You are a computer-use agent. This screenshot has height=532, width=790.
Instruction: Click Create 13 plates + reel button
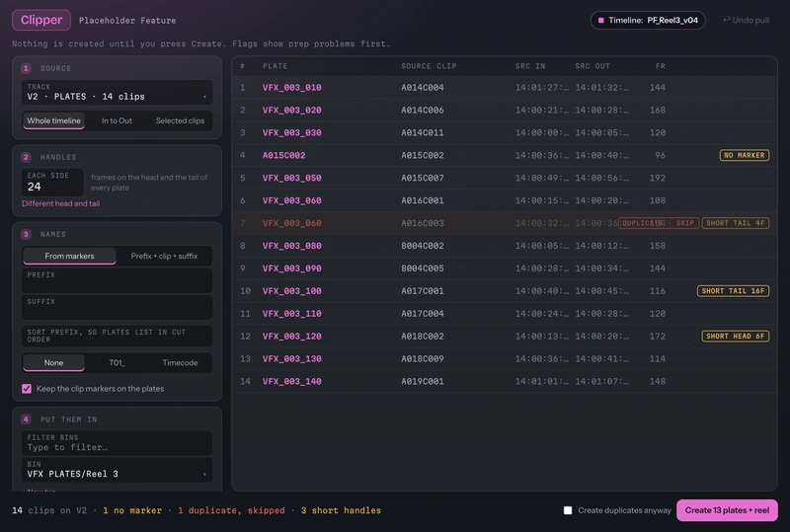(727, 510)
